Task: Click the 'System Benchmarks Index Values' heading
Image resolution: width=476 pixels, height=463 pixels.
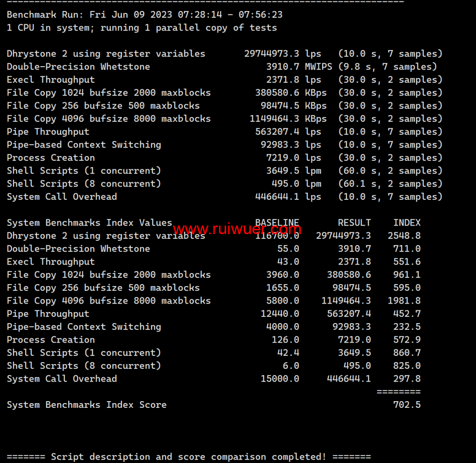Action: tap(89, 223)
